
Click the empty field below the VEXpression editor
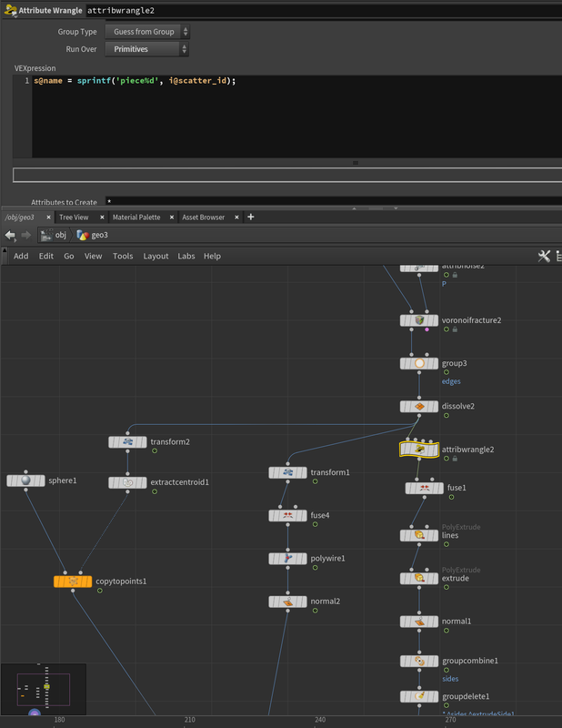pyautogui.click(x=287, y=175)
